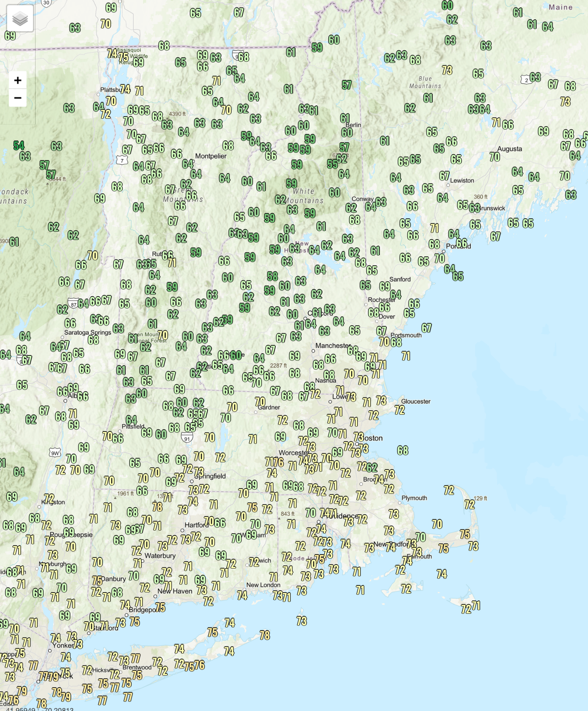Select the dark green 54 temperature marker
The height and width of the screenshot is (711, 588).
click(19, 145)
